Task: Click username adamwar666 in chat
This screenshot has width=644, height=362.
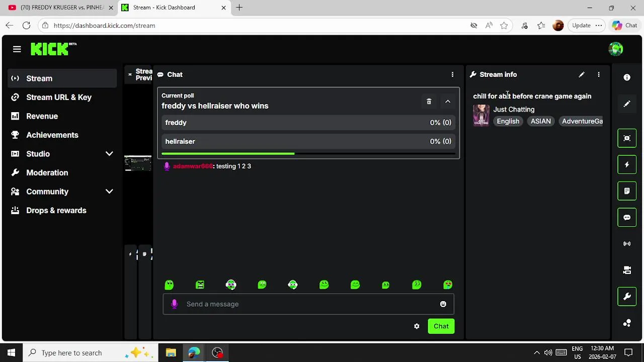Action: (193, 166)
